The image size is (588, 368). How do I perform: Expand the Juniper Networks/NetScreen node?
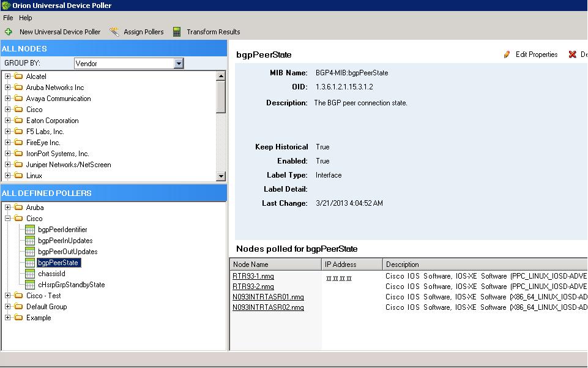pyautogui.click(x=7, y=164)
